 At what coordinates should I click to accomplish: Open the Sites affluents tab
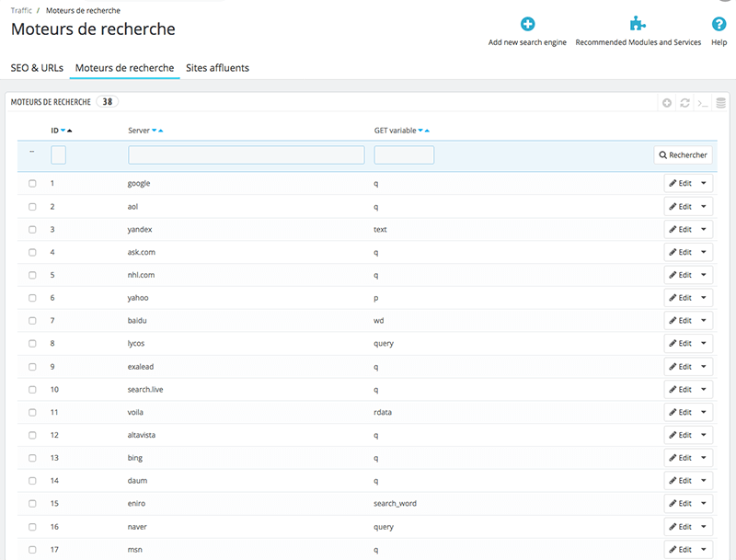tap(217, 68)
